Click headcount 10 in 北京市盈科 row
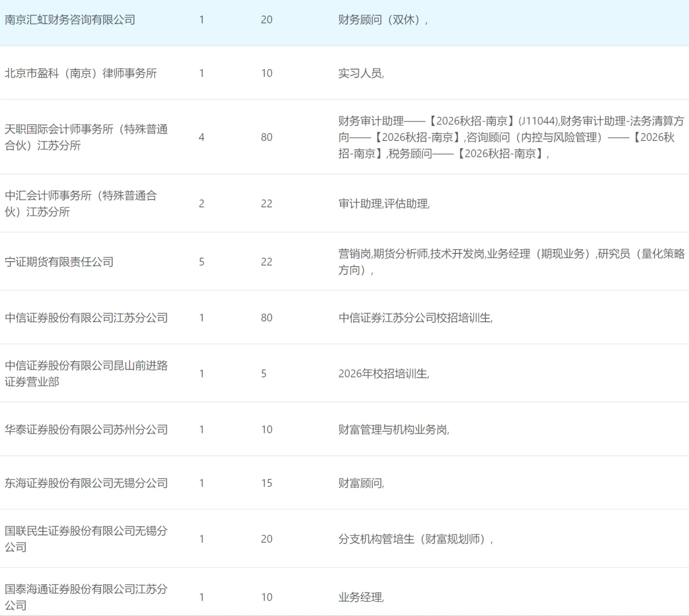The image size is (689, 616). coord(266,73)
